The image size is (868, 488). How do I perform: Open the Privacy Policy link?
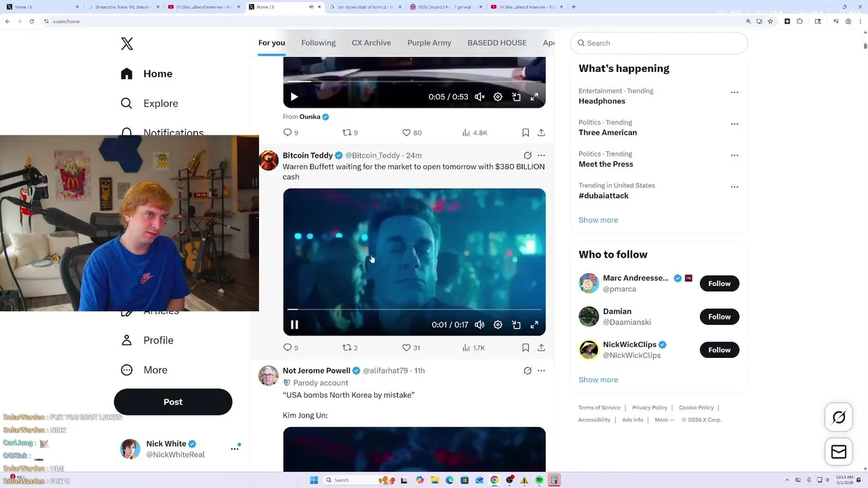tap(650, 407)
